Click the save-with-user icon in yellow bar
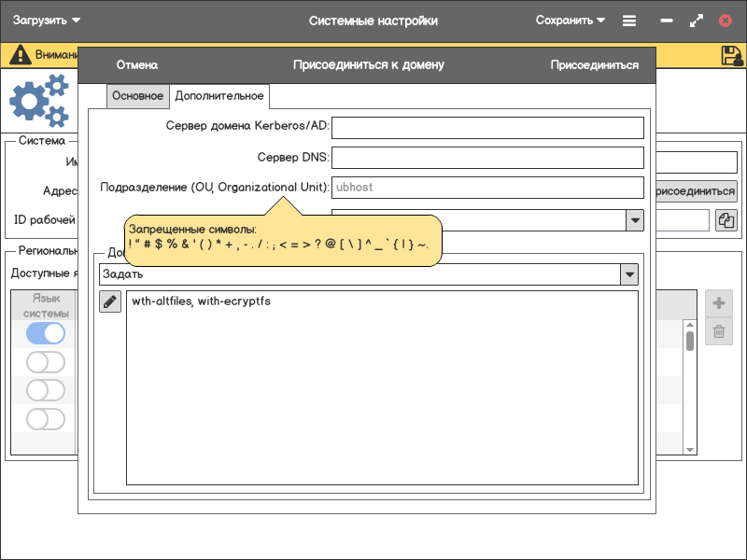 732,56
